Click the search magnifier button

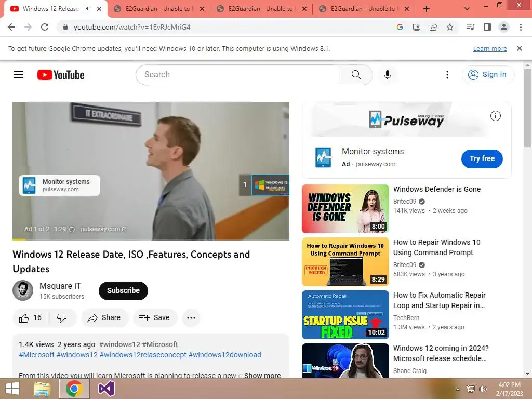(x=356, y=75)
